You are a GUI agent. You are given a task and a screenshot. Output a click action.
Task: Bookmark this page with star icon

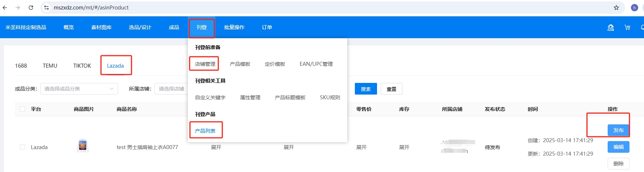click(616, 8)
